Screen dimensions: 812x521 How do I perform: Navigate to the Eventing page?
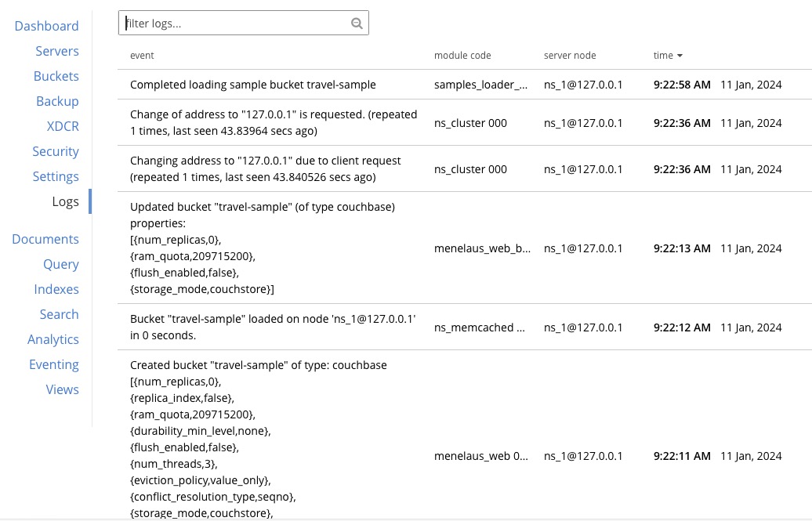54,364
